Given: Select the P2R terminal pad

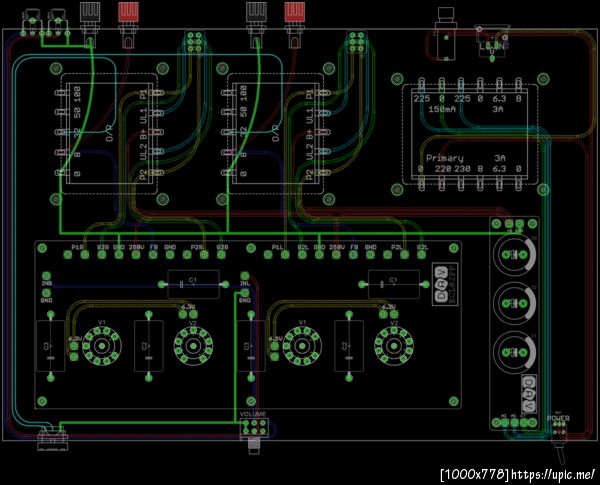Looking at the screenshot, I should [x=204, y=255].
